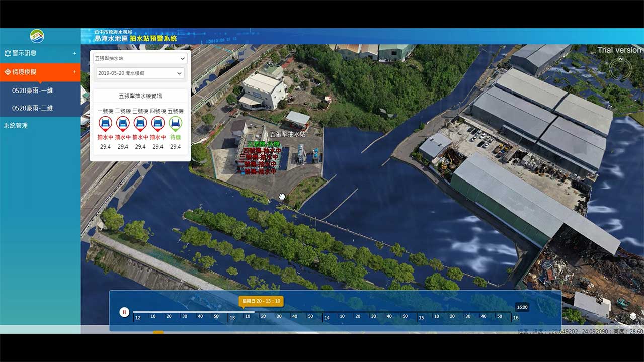Open the 五張犁抽水站 station dropdown
Viewport: 644px width, 362px height.
(x=140, y=59)
